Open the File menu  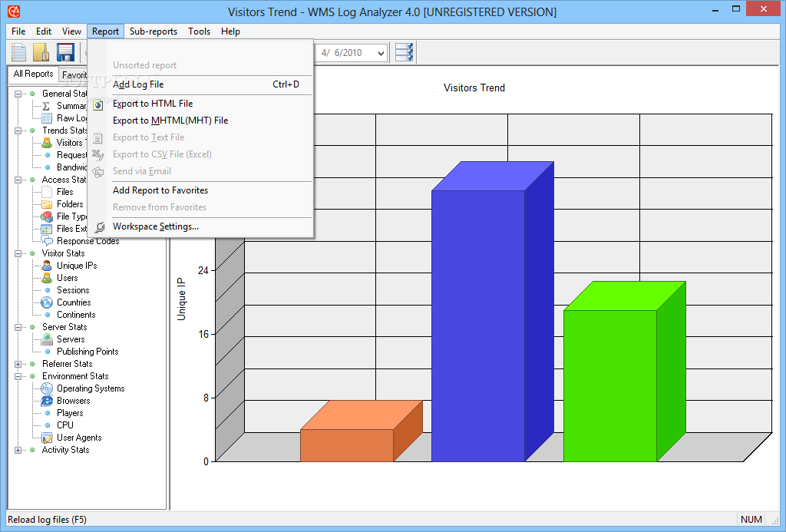18,31
